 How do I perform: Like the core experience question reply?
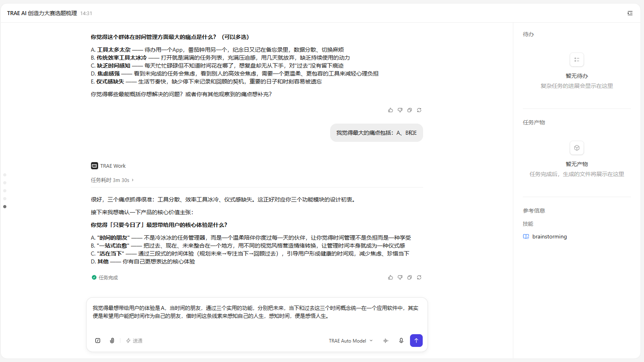pyautogui.click(x=391, y=277)
